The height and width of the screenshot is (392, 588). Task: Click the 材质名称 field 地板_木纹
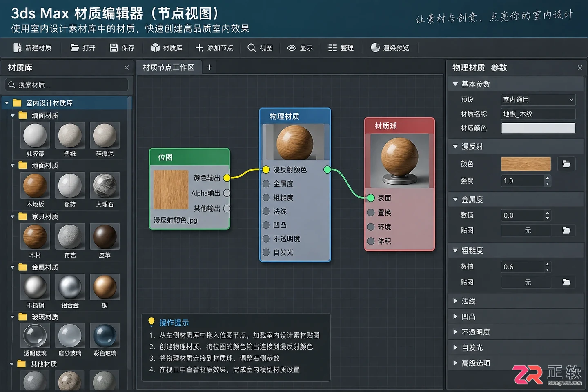tap(538, 114)
